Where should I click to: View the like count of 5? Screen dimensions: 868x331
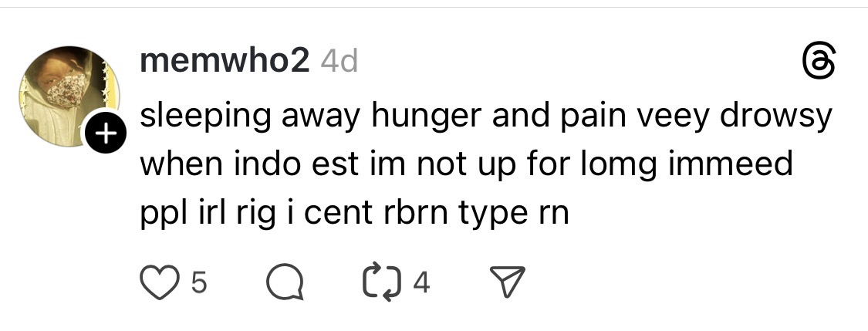(199, 283)
